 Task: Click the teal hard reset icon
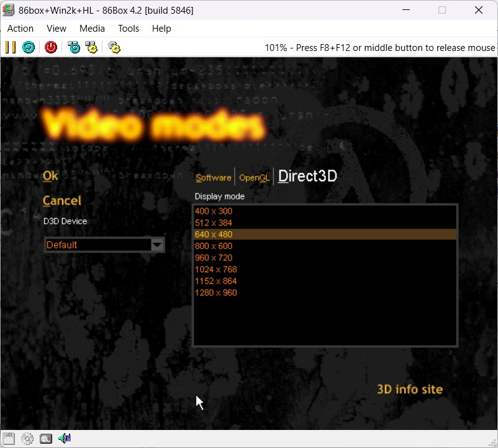29,47
